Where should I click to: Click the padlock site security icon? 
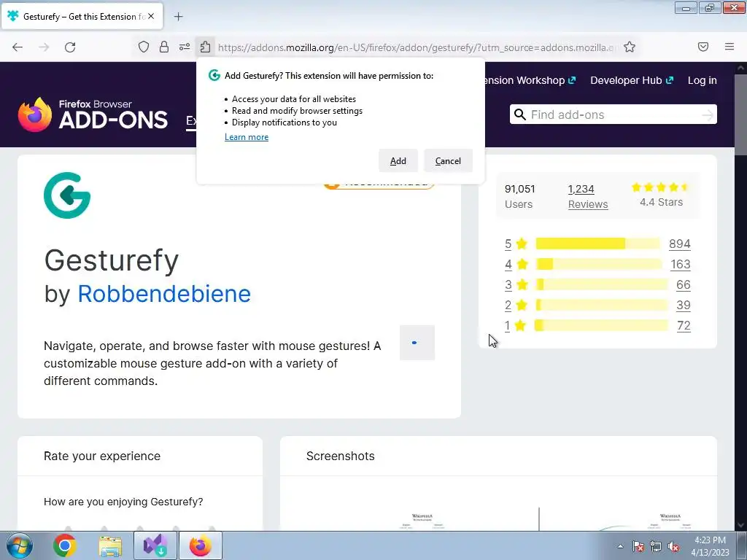[164, 47]
